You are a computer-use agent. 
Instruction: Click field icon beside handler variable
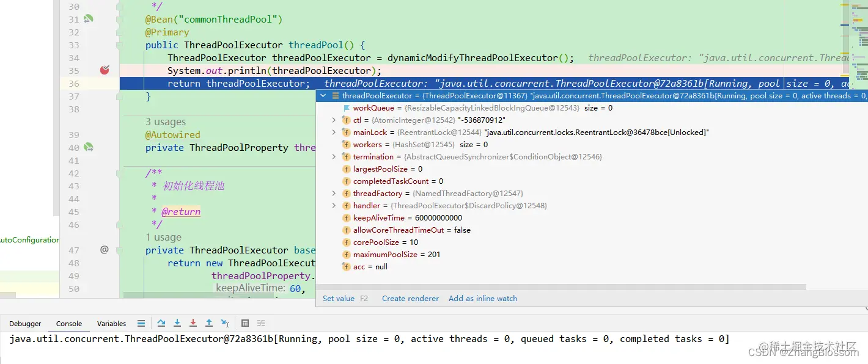click(x=347, y=206)
